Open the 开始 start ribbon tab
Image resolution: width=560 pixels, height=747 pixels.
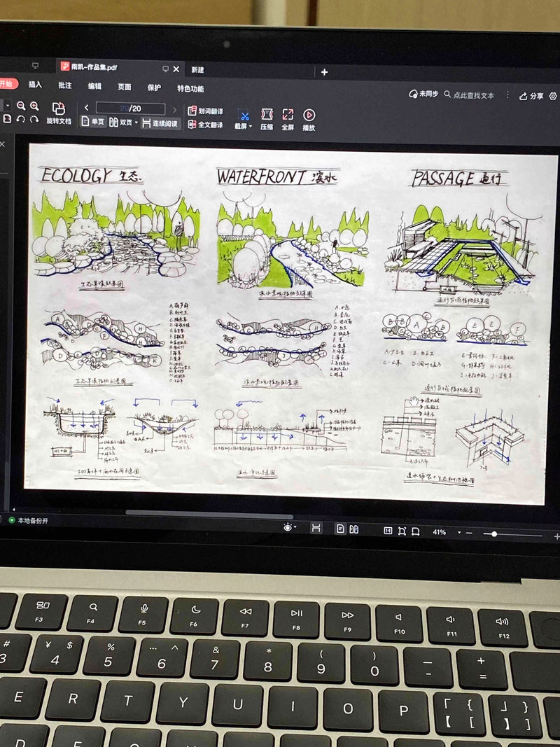coord(7,84)
